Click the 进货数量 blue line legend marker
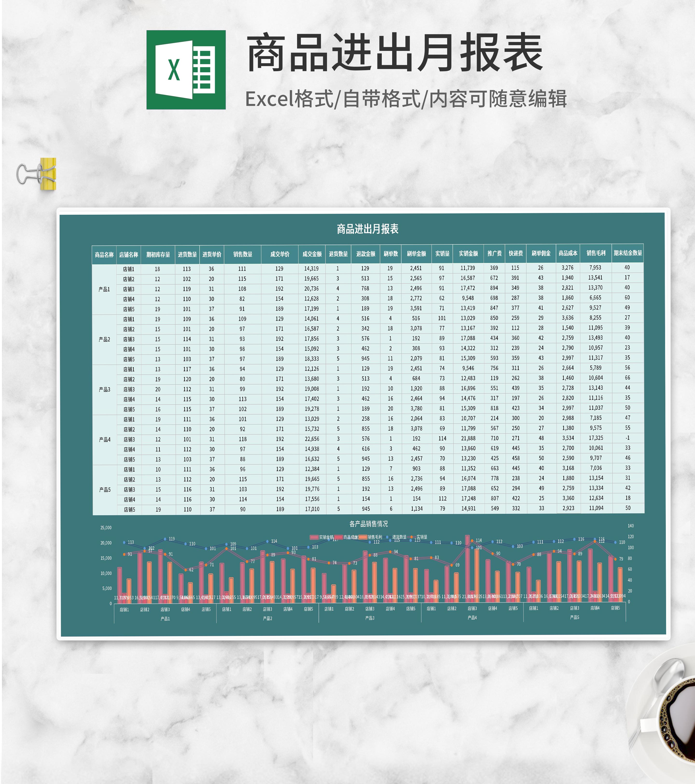This screenshot has width=695, height=784. [x=387, y=537]
